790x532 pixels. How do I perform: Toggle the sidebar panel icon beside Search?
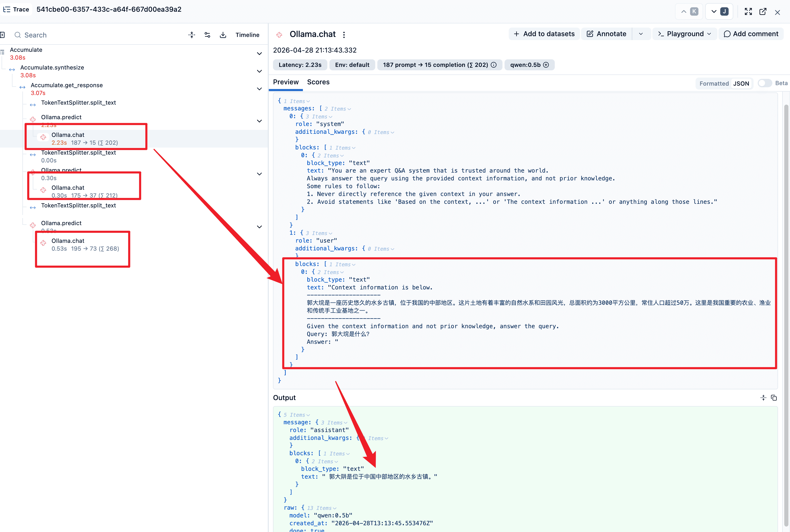(x=3, y=35)
